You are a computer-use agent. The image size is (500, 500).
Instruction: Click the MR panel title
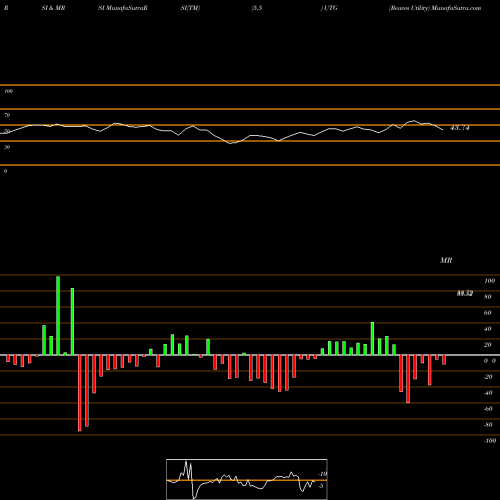(x=446, y=260)
